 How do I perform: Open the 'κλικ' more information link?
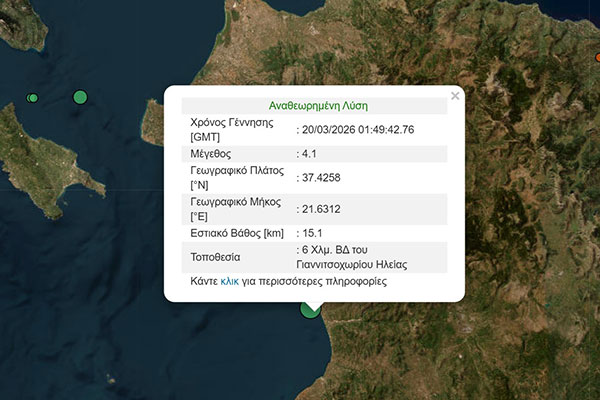[x=230, y=282]
